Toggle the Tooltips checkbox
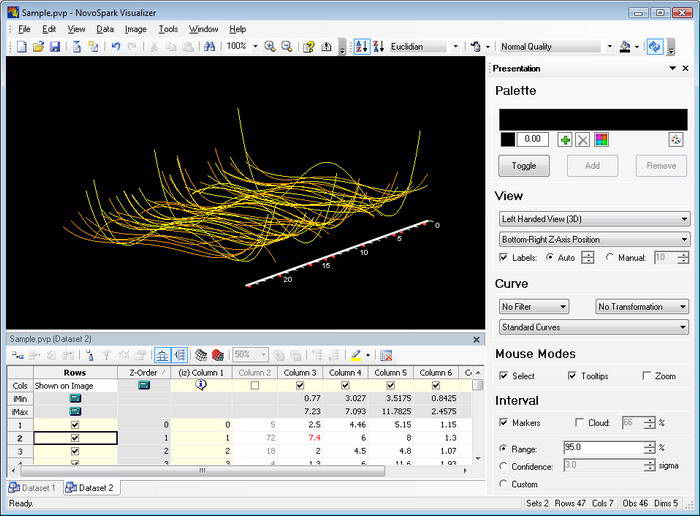Screen dimensions: 700x516 (x=572, y=376)
